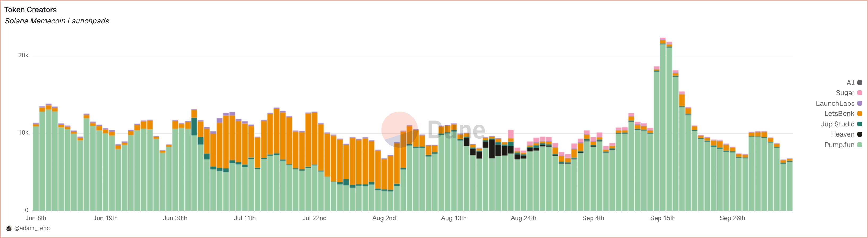Select the Heaven legend label

click(842, 134)
